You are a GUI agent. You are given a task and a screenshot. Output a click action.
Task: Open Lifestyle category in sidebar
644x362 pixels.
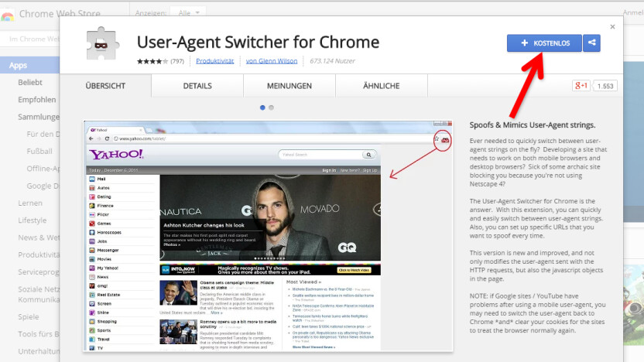(x=32, y=220)
